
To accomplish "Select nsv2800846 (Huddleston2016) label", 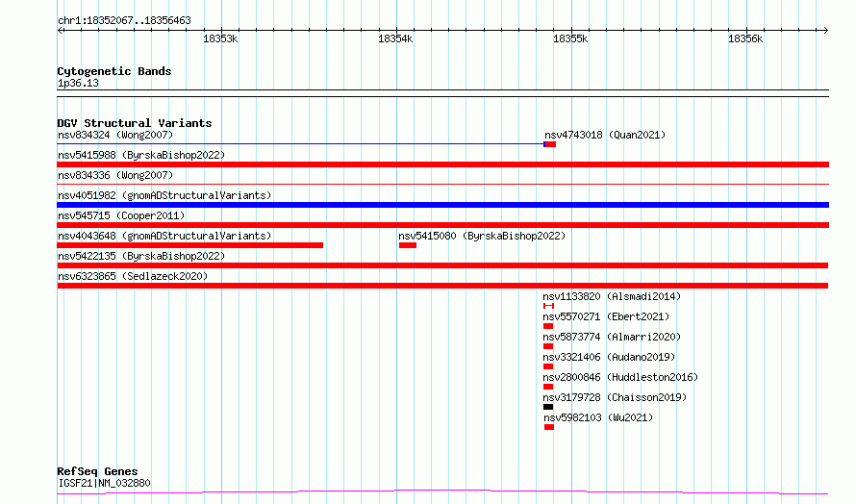I will [x=620, y=377].
